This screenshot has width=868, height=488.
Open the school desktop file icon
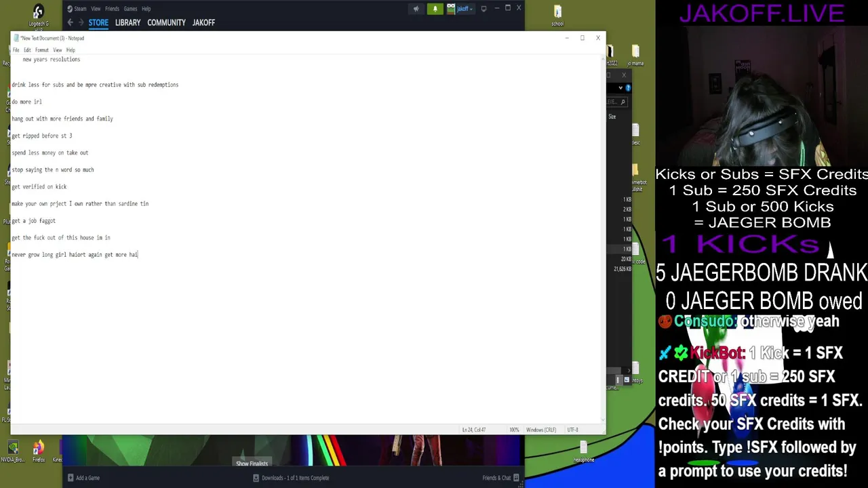[x=557, y=16]
